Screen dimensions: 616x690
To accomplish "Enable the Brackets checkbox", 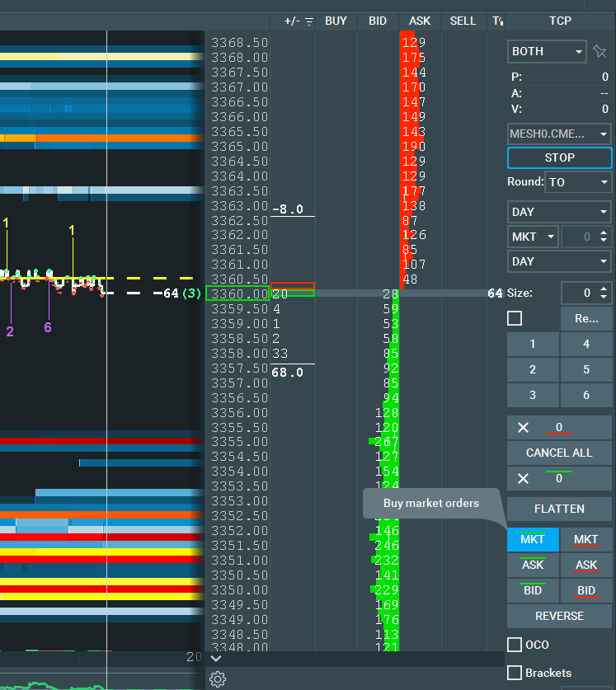I will [515, 673].
